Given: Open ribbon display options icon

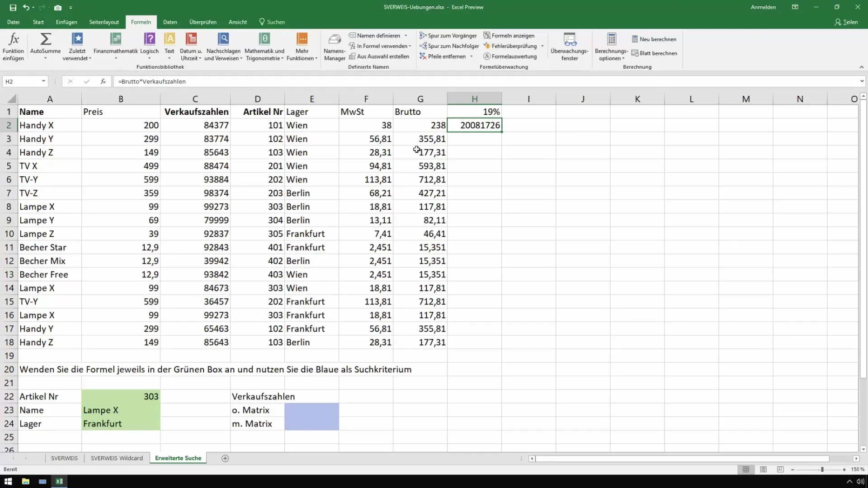Looking at the screenshot, I should coord(795,7).
